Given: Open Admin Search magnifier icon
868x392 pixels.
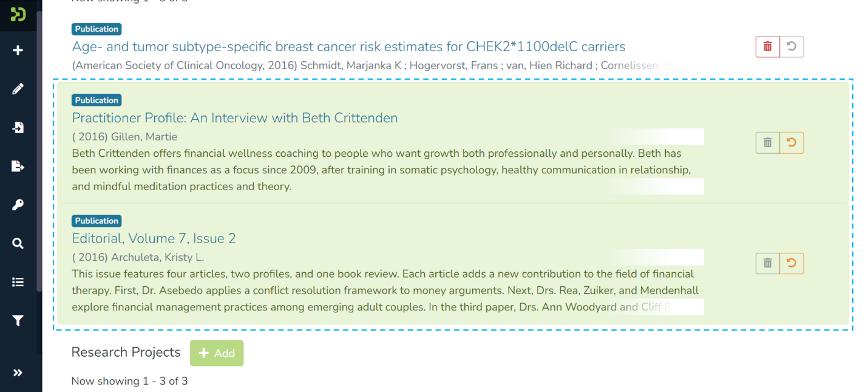Looking at the screenshot, I should click(18, 244).
